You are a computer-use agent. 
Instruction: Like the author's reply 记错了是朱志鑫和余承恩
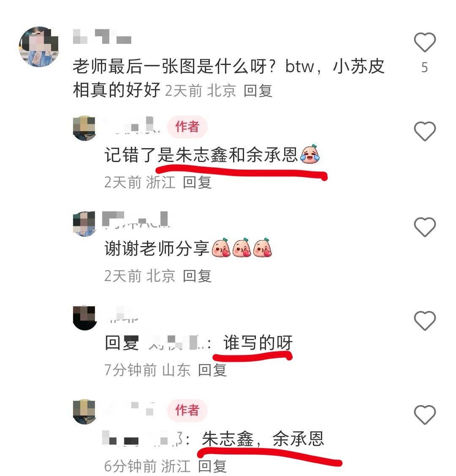[425, 131]
